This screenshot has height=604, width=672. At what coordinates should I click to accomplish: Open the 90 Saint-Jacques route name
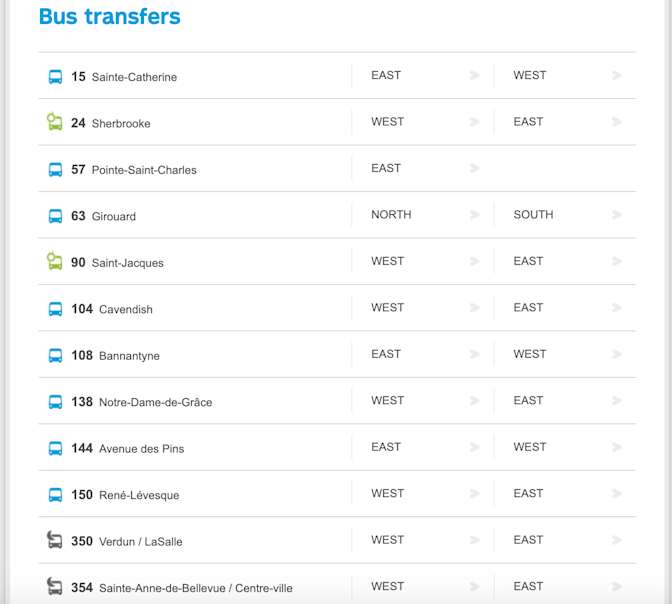click(x=117, y=262)
